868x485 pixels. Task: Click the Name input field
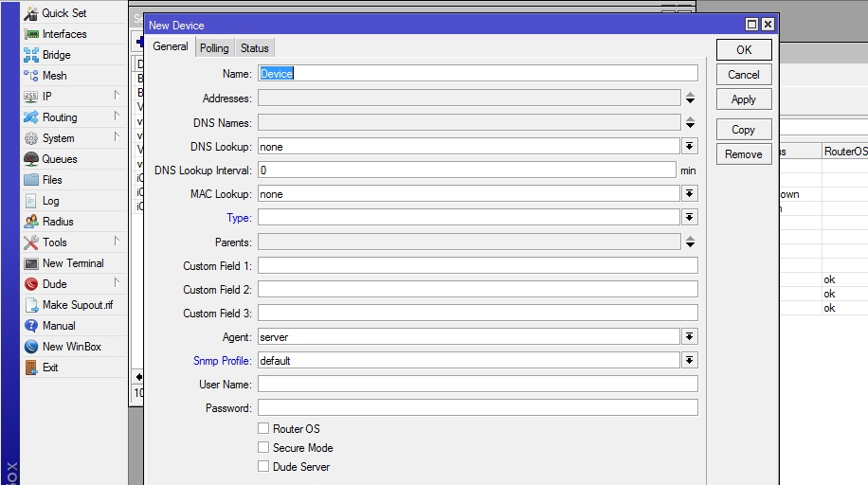pos(478,74)
